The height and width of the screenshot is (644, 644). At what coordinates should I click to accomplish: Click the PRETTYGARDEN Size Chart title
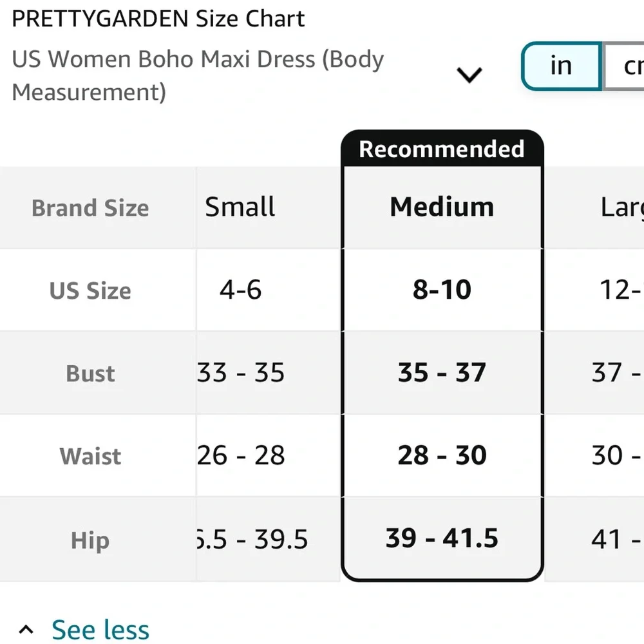coord(158,19)
